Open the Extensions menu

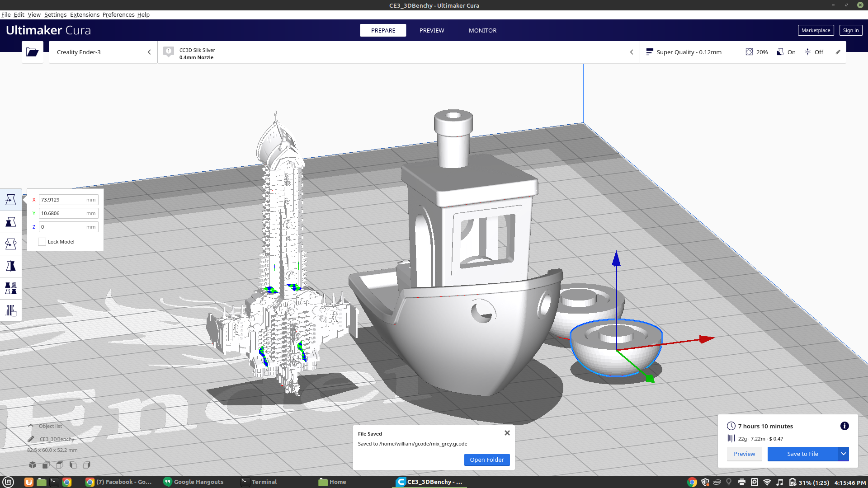coord(85,14)
